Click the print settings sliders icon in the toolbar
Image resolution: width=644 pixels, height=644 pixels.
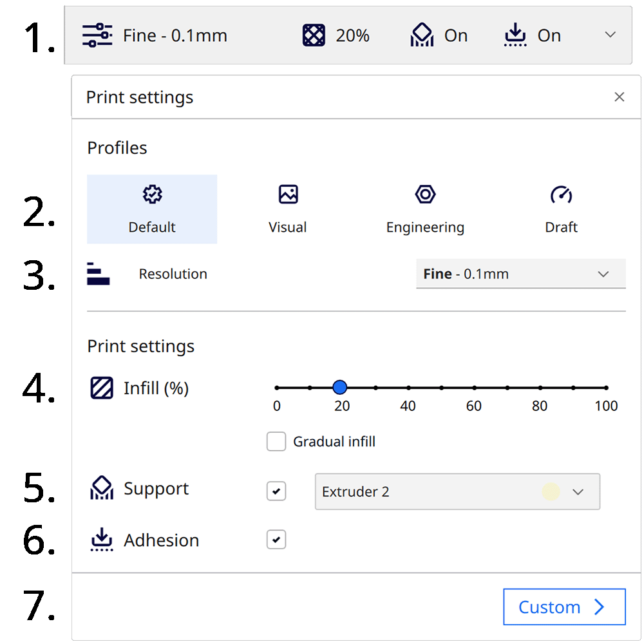[97, 35]
